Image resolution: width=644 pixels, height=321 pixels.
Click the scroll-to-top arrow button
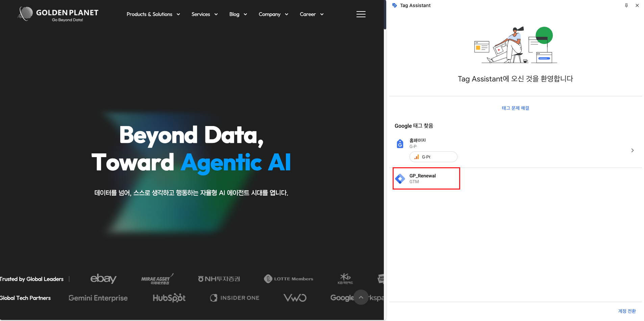click(x=361, y=297)
